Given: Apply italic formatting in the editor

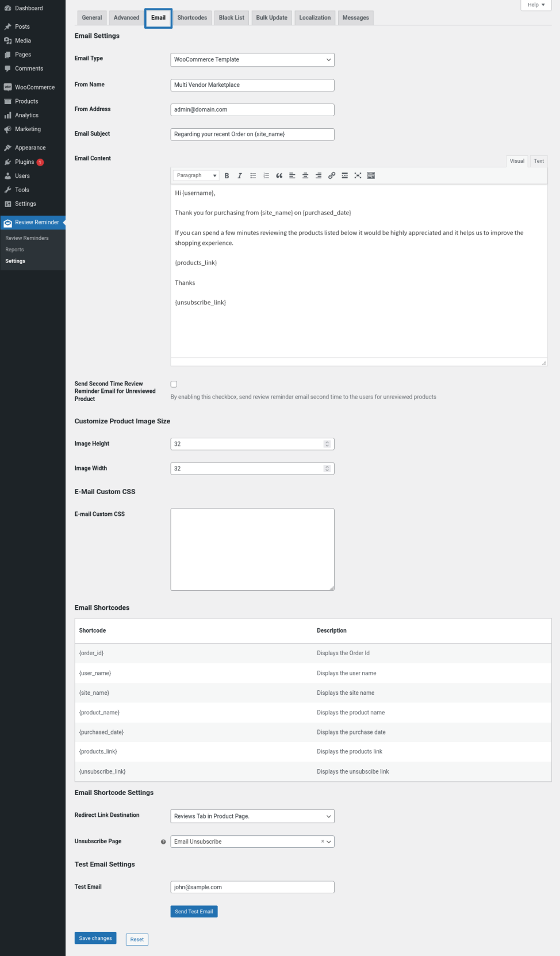Looking at the screenshot, I should tap(240, 175).
